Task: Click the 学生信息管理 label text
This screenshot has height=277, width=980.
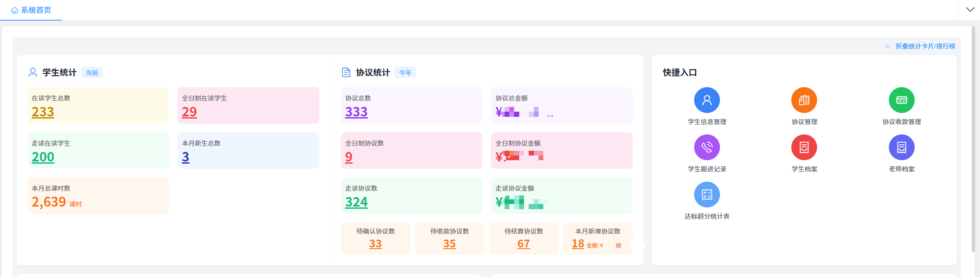Action: point(707,122)
